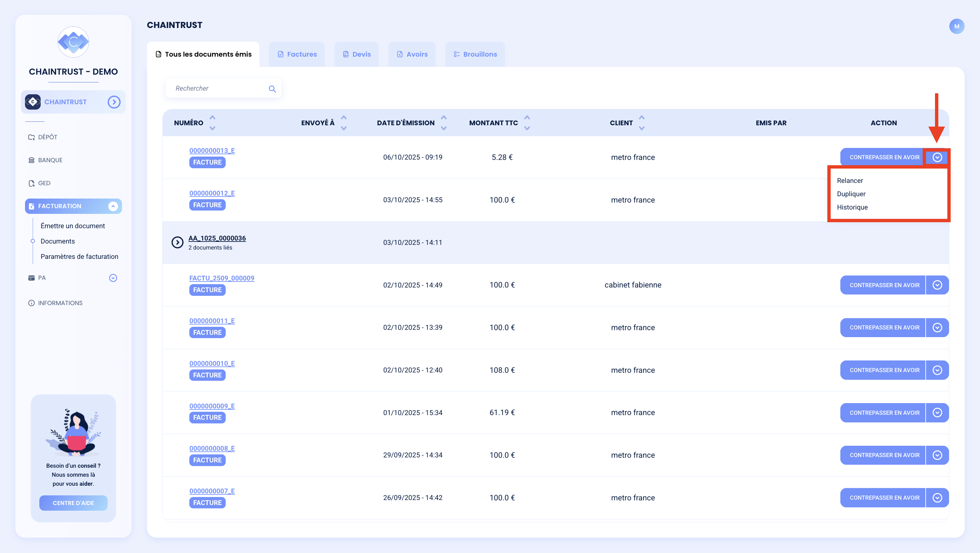Open action dropdown for FACTU_2509_000009
980x553 pixels.
[x=937, y=285]
